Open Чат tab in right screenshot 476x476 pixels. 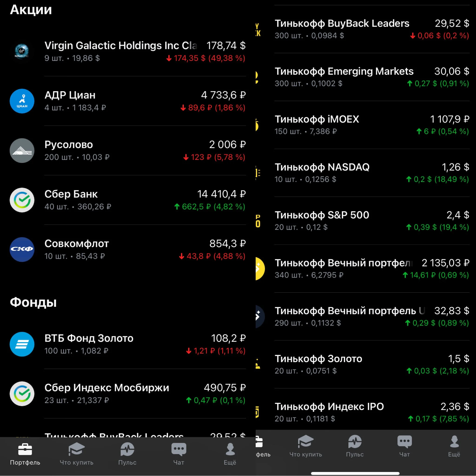[405, 446]
